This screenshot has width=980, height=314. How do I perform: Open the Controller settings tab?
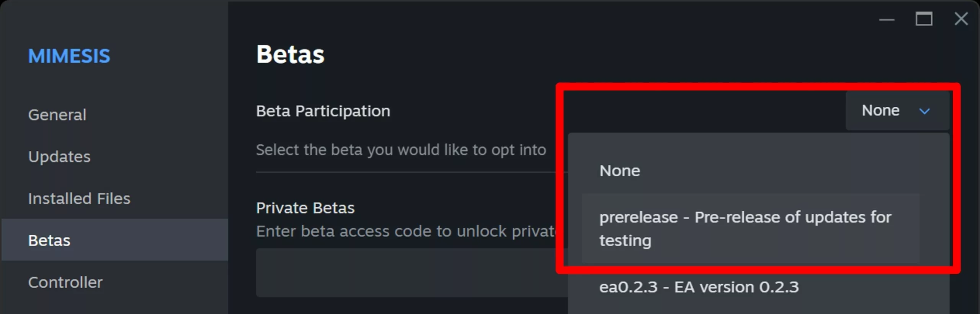(x=65, y=283)
